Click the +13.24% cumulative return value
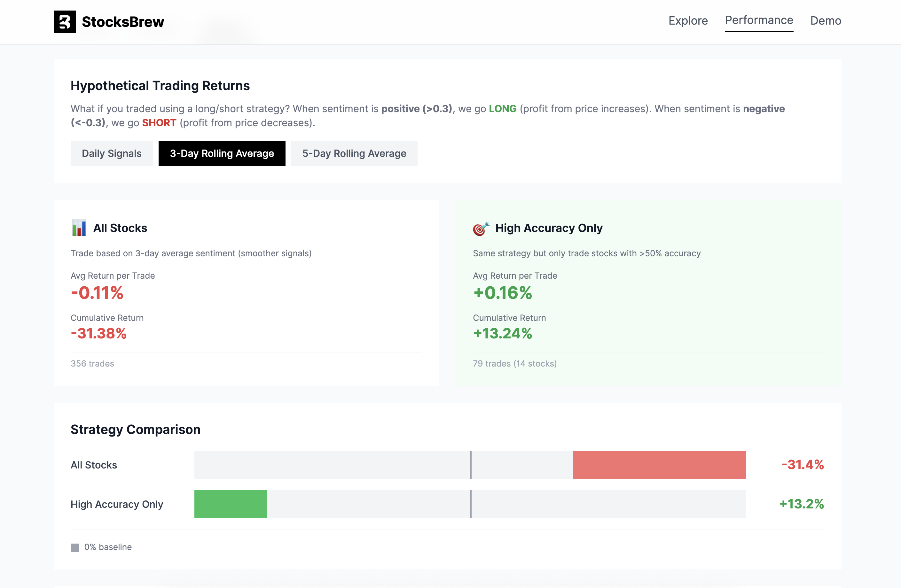The image size is (901, 588). click(x=502, y=333)
